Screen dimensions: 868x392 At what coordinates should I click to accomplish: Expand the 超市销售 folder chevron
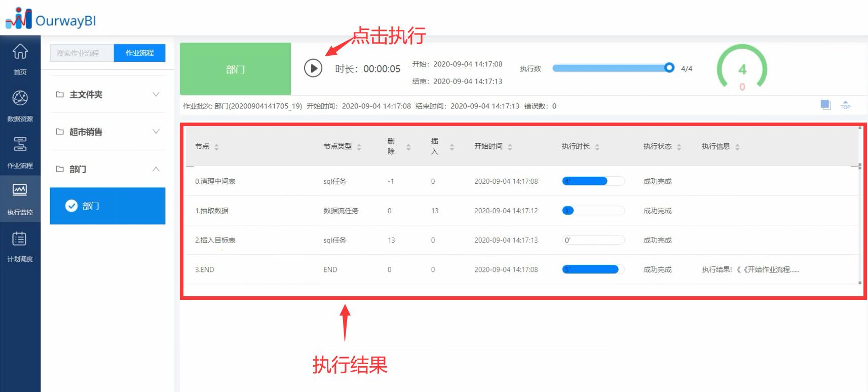156,131
